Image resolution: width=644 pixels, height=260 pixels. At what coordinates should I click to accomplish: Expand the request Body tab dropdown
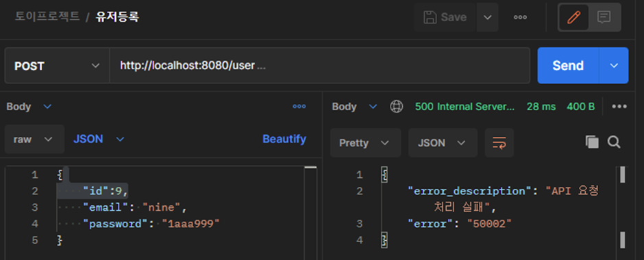pyautogui.click(x=29, y=107)
